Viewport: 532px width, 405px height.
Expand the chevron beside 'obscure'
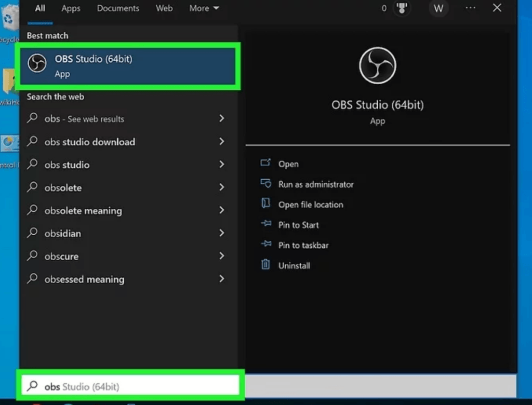point(221,256)
